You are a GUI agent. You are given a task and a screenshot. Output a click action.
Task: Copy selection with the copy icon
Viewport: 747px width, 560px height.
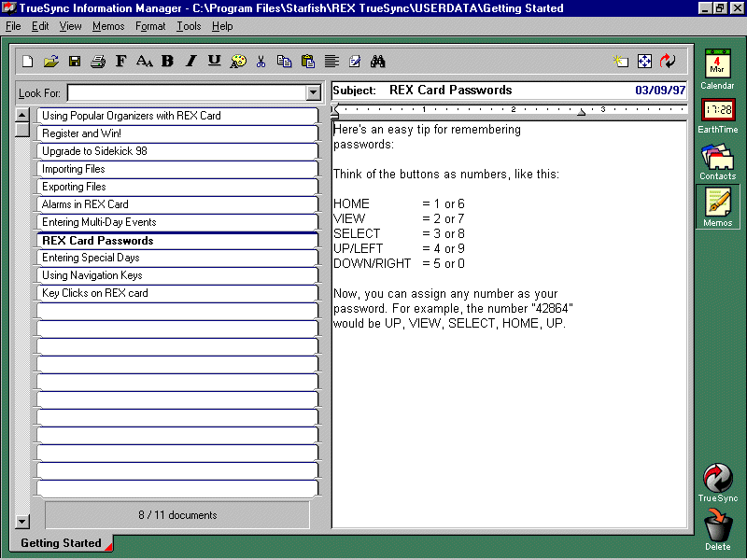click(285, 61)
